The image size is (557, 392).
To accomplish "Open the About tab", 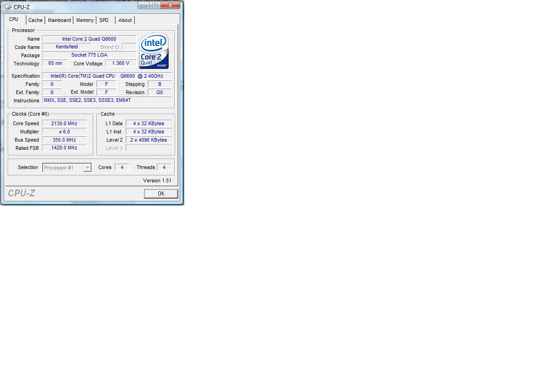I will [x=125, y=20].
